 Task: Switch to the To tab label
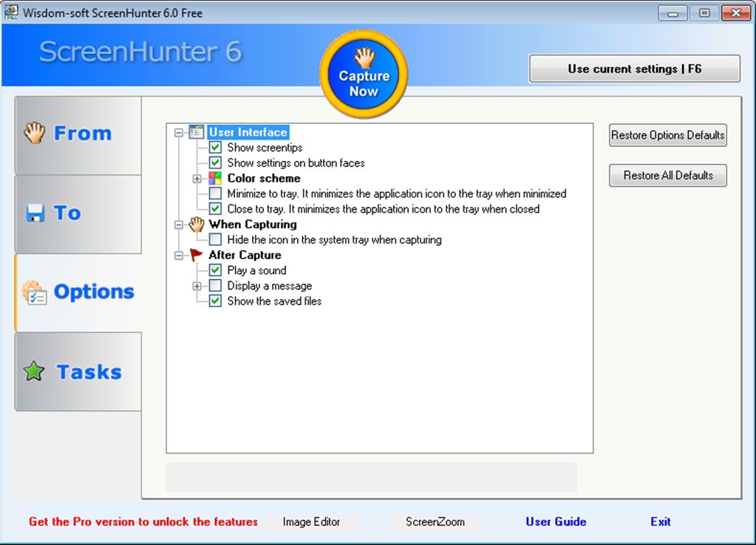(67, 213)
